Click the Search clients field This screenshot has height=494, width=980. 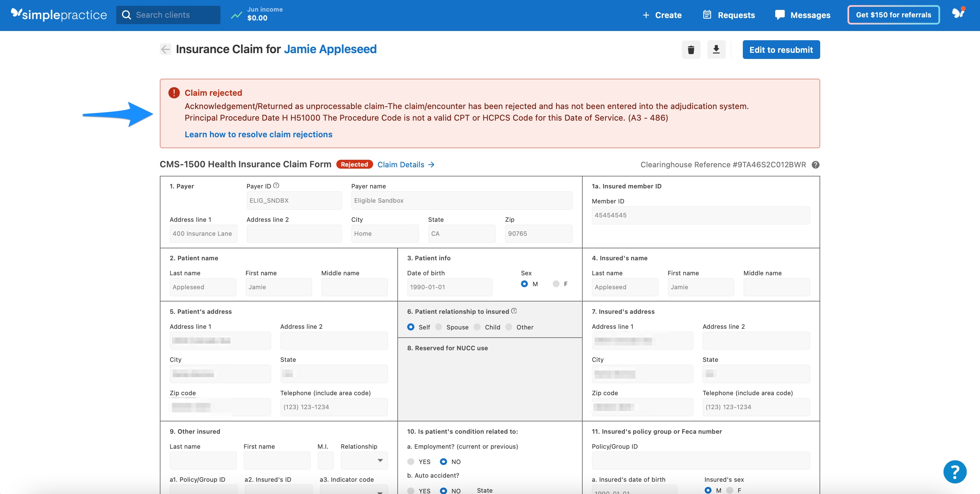(168, 15)
